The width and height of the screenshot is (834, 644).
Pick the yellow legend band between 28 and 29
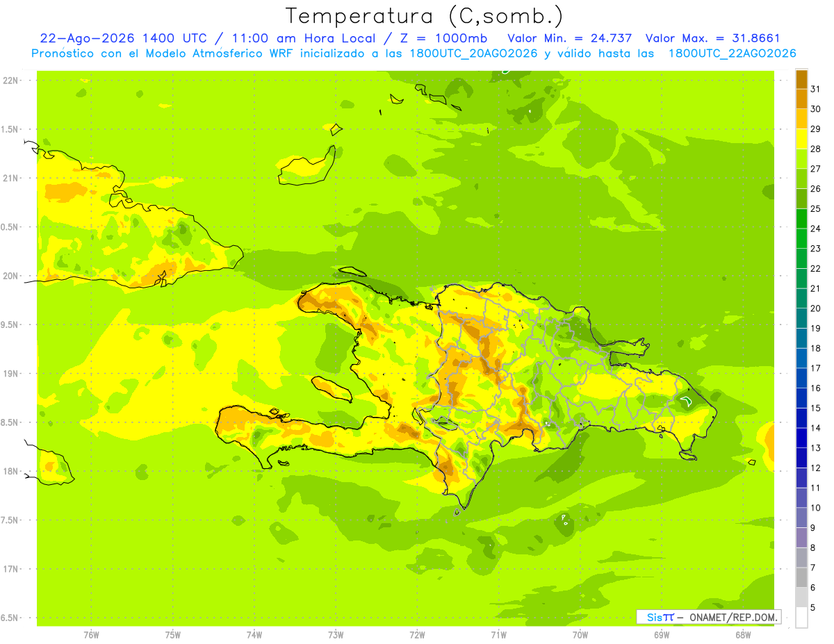[801, 139]
